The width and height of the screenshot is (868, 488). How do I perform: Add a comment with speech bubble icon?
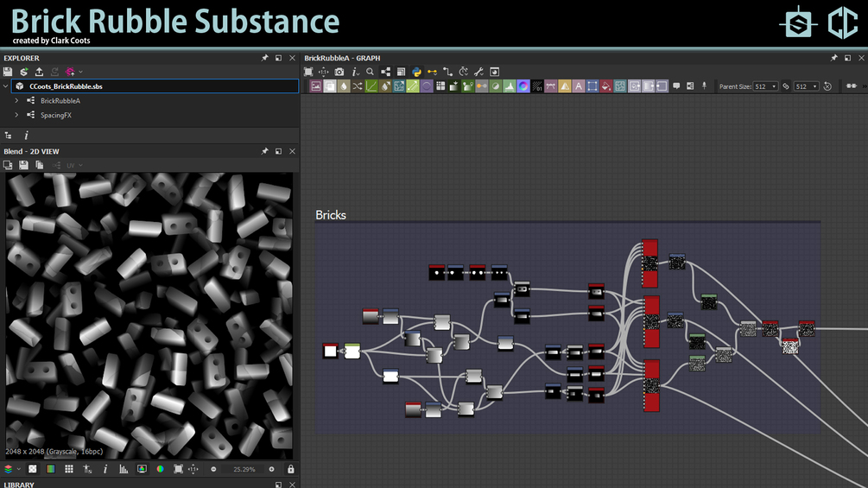[676, 86]
